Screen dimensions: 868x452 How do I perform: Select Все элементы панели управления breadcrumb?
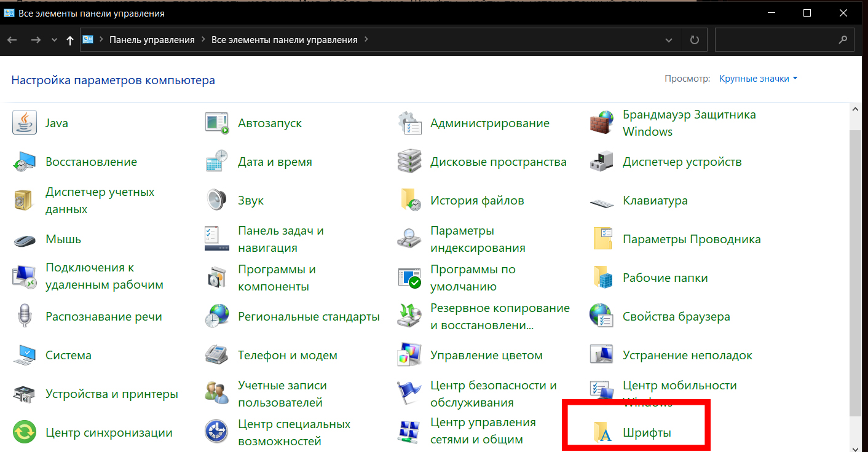tap(285, 39)
